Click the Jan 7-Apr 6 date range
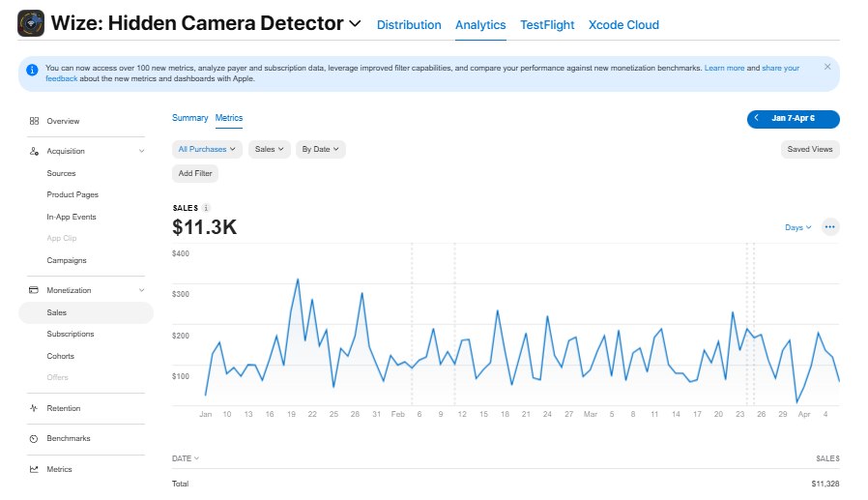The width and height of the screenshot is (868, 500). [x=793, y=119]
